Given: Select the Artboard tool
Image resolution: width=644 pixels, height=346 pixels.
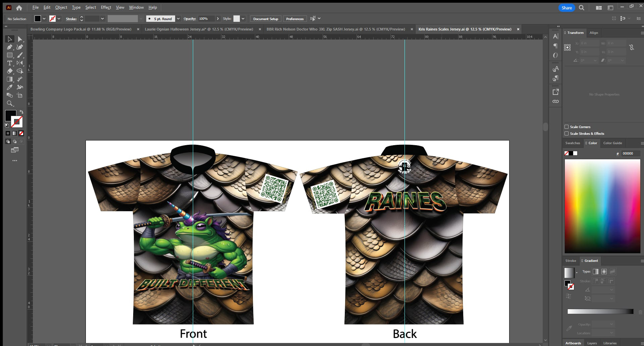Looking at the screenshot, I should (x=20, y=95).
